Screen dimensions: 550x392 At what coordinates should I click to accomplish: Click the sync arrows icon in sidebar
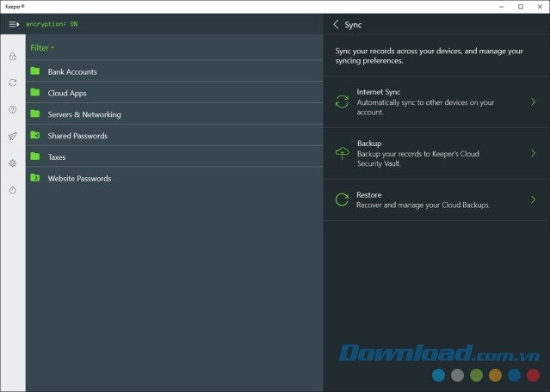coord(12,83)
